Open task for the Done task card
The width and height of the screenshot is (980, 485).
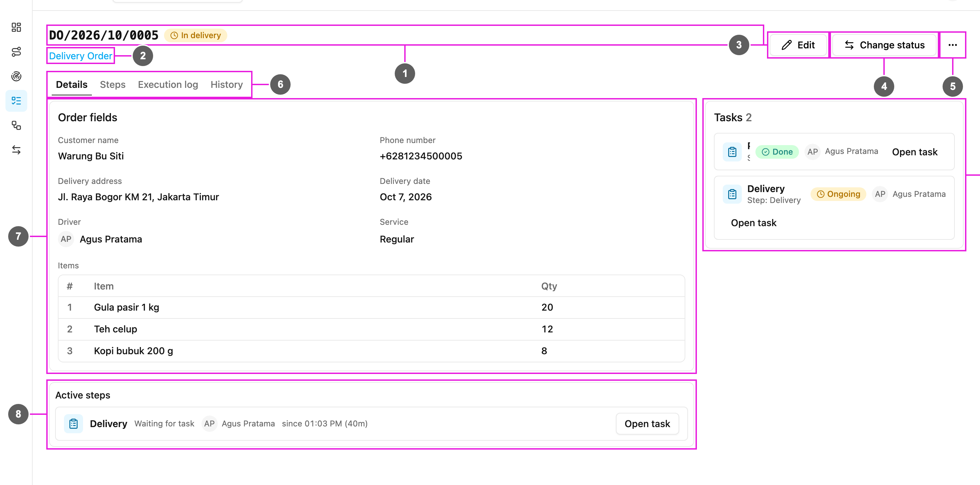coord(915,152)
